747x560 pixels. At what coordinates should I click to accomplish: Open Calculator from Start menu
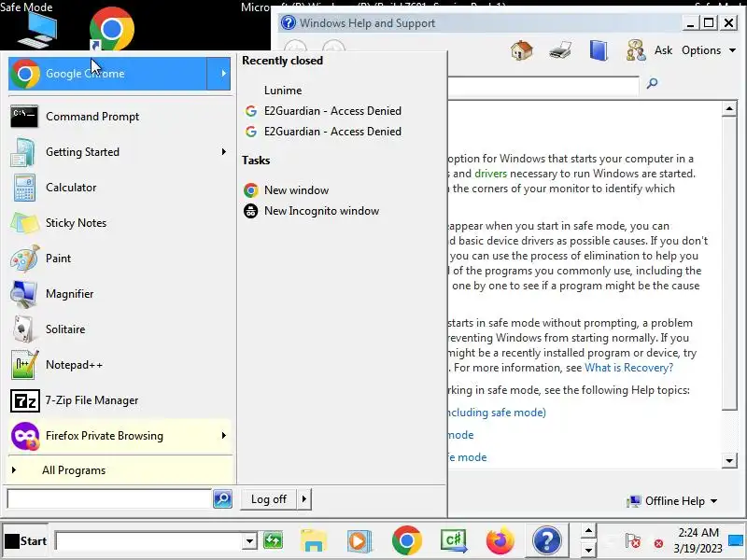tap(120, 188)
